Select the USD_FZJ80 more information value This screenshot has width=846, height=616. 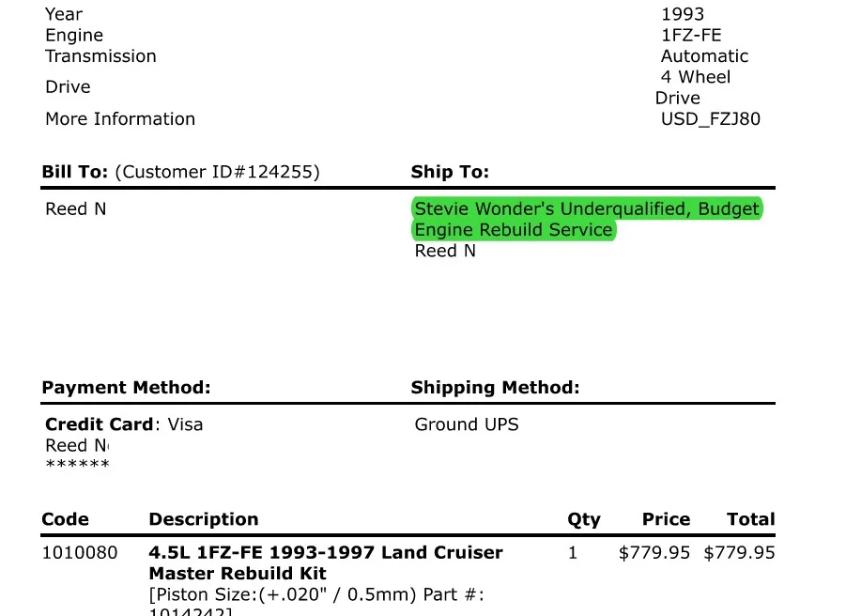(711, 119)
